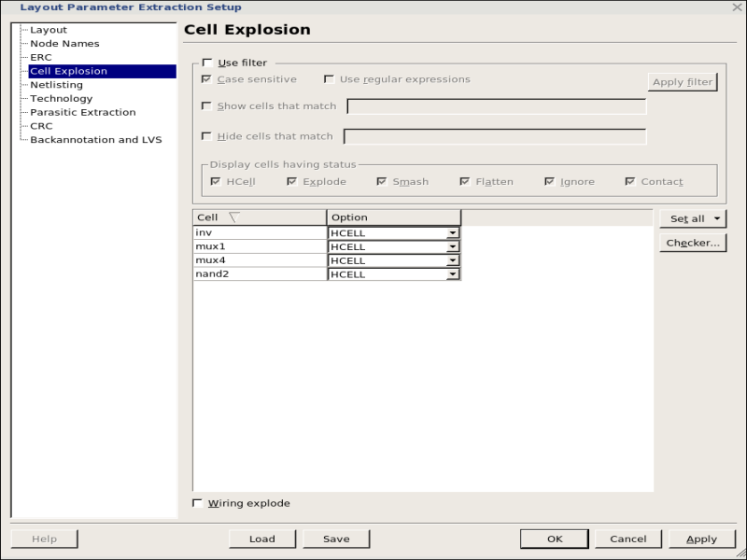The image size is (747, 560).
Task: Check the Show cells that match option
Action: click(206, 105)
